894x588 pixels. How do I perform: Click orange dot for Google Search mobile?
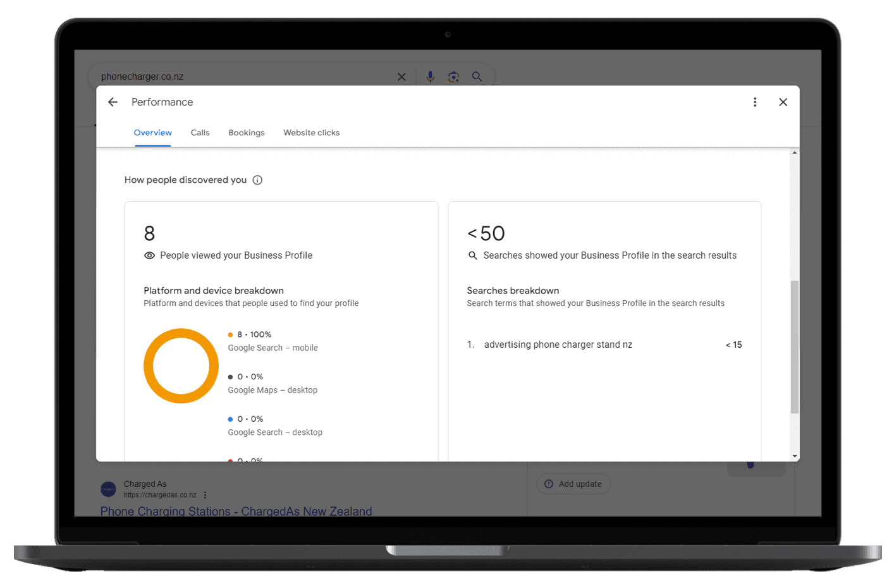[230, 335]
